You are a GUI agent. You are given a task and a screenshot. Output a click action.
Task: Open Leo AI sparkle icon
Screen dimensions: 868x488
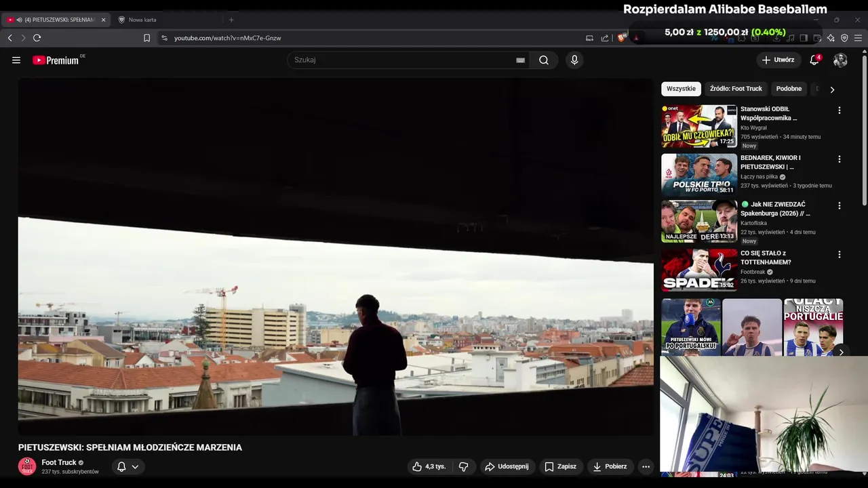pyautogui.click(x=831, y=38)
